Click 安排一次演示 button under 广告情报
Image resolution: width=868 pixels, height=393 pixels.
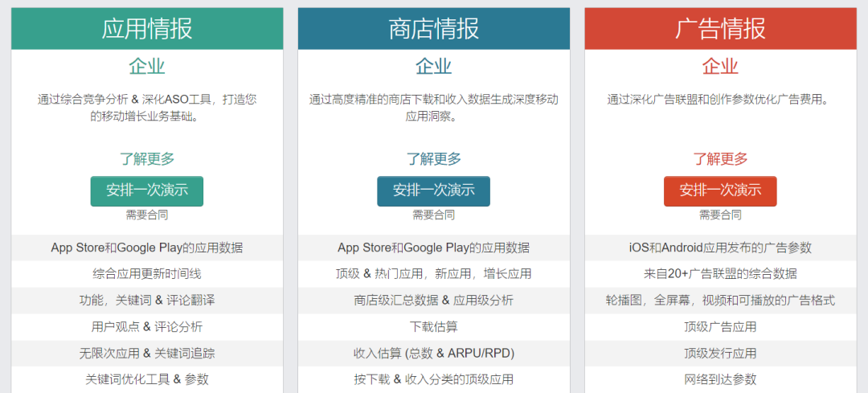tap(720, 191)
